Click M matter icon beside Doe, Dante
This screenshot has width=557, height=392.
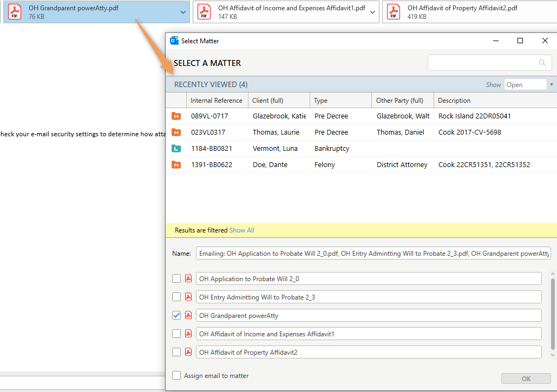(x=176, y=164)
